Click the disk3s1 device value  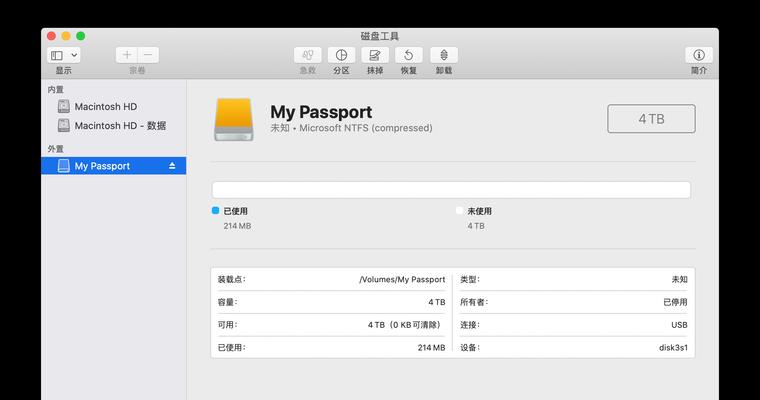click(673, 348)
